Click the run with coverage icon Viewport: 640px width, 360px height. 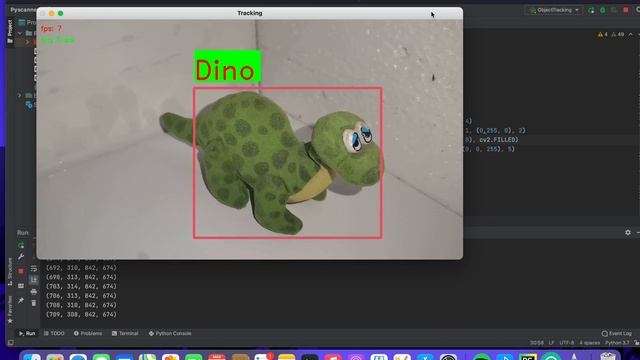click(x=614, y=10)
